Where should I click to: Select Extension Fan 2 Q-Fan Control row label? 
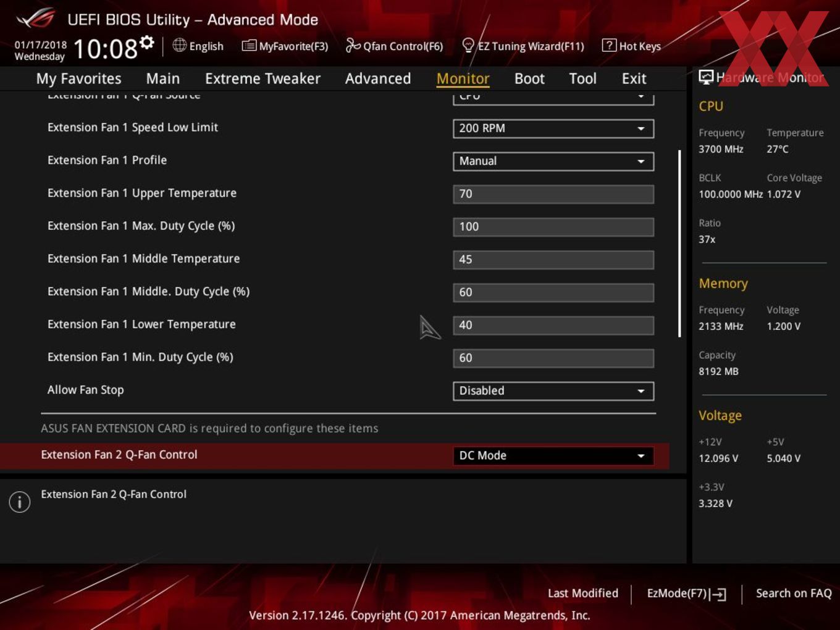(x=119, y=455)
